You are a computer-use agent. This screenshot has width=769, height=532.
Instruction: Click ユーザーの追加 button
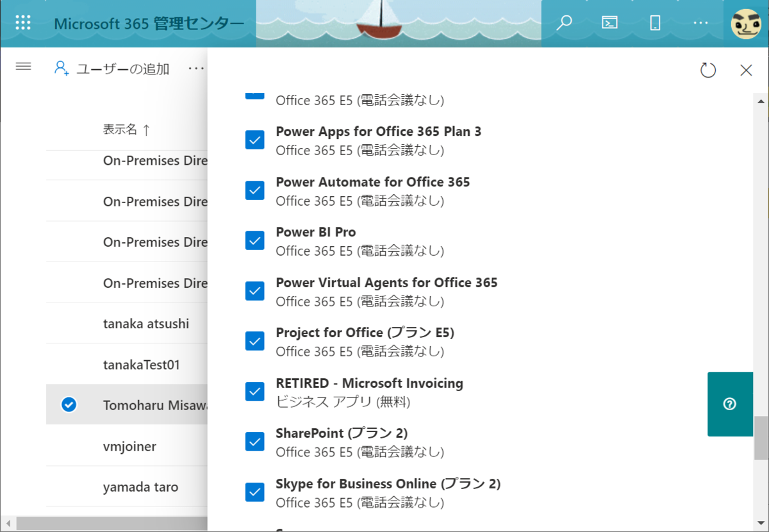(112, 69)
